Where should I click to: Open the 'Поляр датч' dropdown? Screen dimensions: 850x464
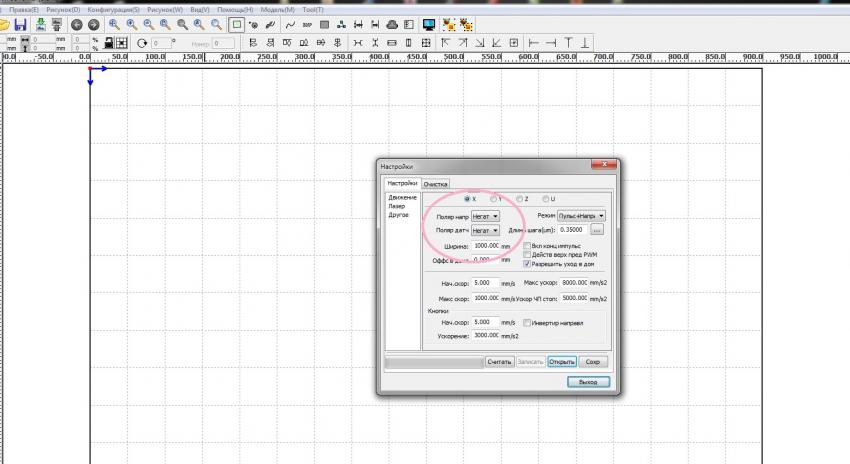pyautogui.click(x=485, y=230)
